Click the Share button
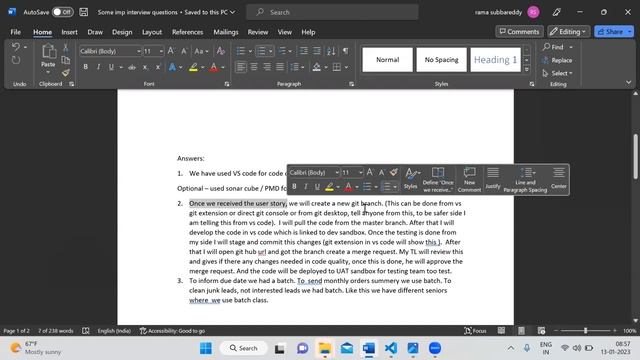 pyautogui.click(x=610, y=31)
